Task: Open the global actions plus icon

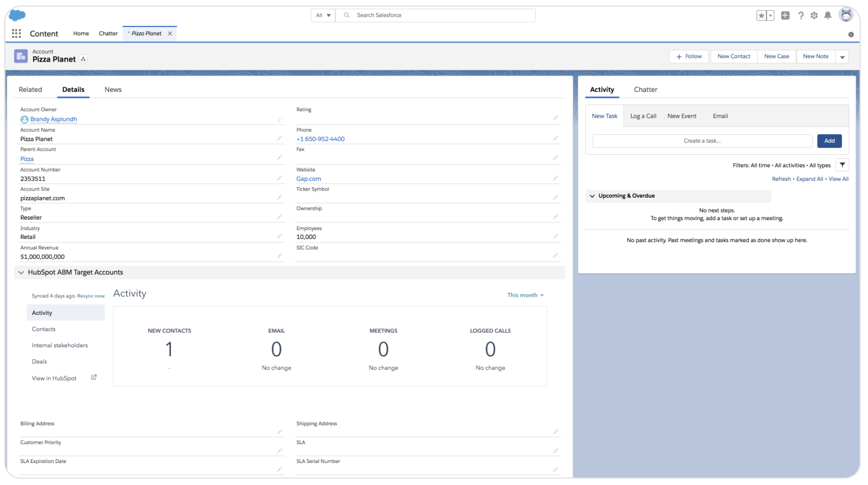Action: click(785, 15)
